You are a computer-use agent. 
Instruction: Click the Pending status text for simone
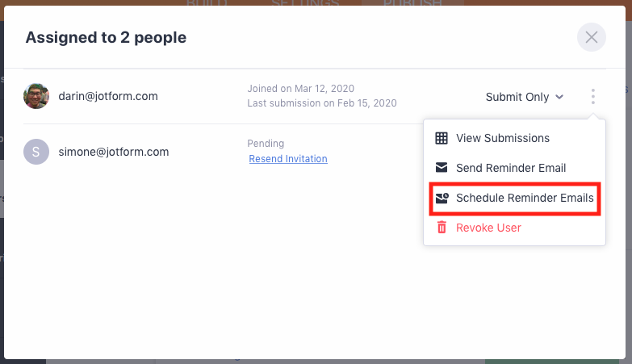coord(266,144)
